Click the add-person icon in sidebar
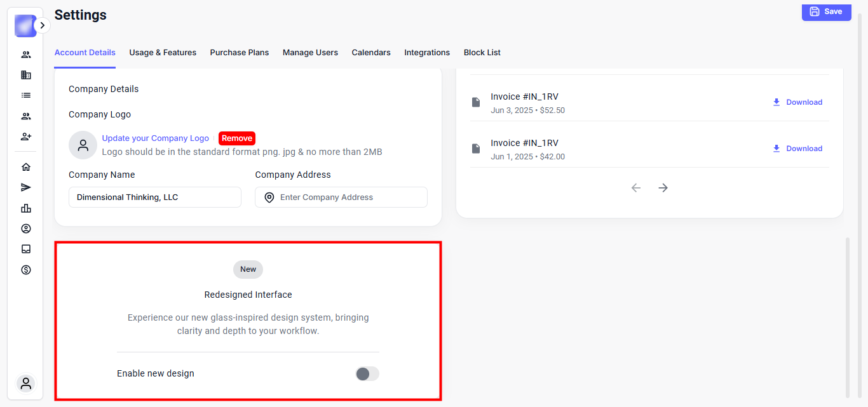This screenshot has width=868, height=407. pyautogui.click(x=26, y=137)
